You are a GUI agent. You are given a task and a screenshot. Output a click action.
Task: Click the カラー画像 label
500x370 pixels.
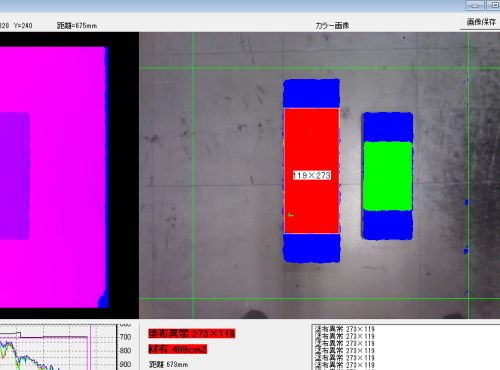pyautogui.click(x=332, y=25)
